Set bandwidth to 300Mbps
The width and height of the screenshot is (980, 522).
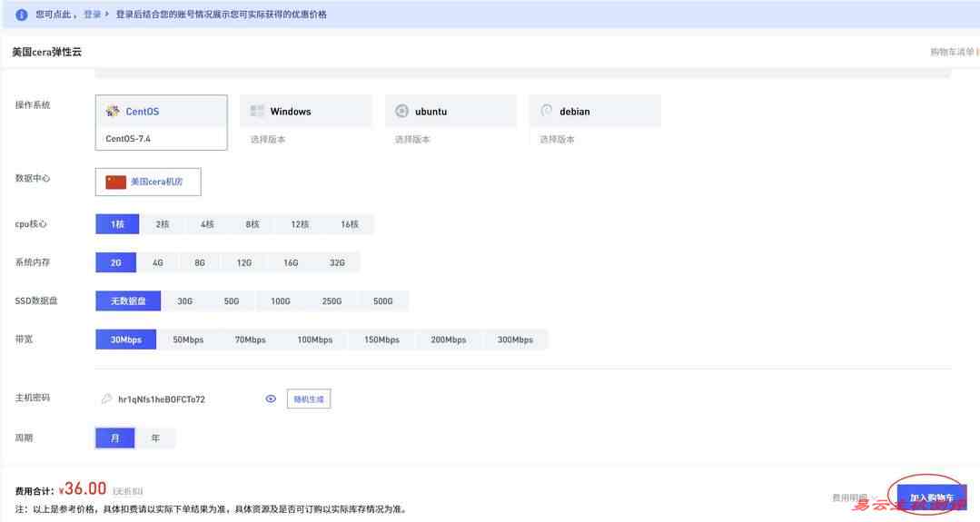pyautogui.click(x=515, y=340)
